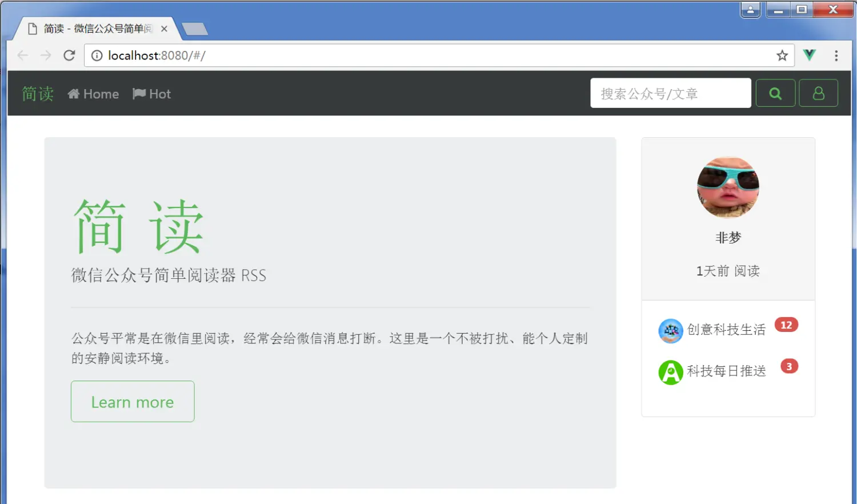The height and width of the screenshot is (504, 857).
Task: Click the username 非梦
Action: pyautogui.click(x=728, y=238)
